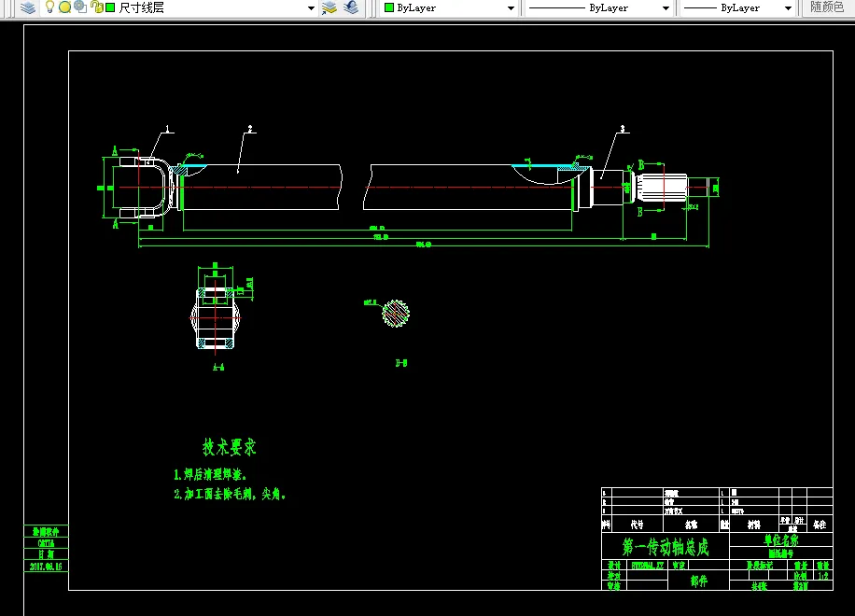The height and width of the screenshot is (616, 855).
Task: Select the 技术要求 heading text
Action: click(229, 447)
